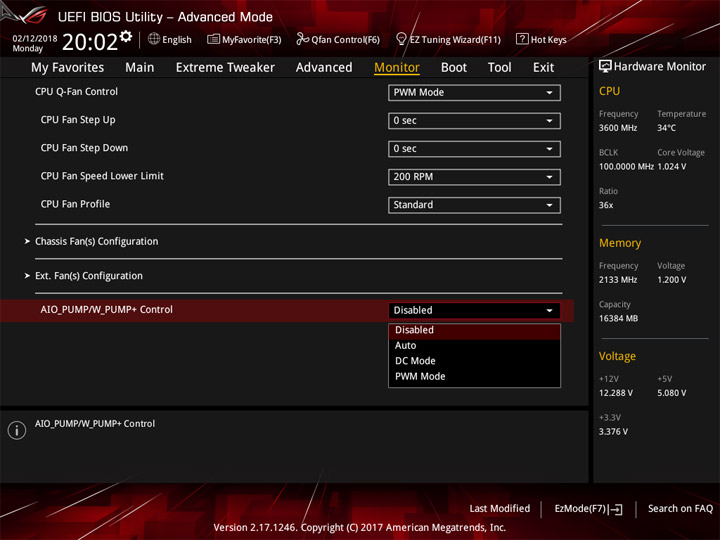The image size is (720, 540).
Task: Click the MyFavorite(F3) label
Action: point(252,40)
